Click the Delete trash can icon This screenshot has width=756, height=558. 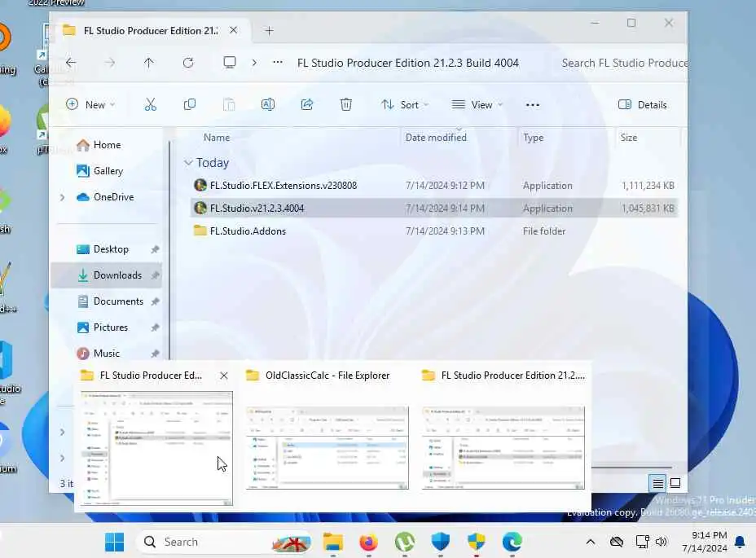pos(345,104)
